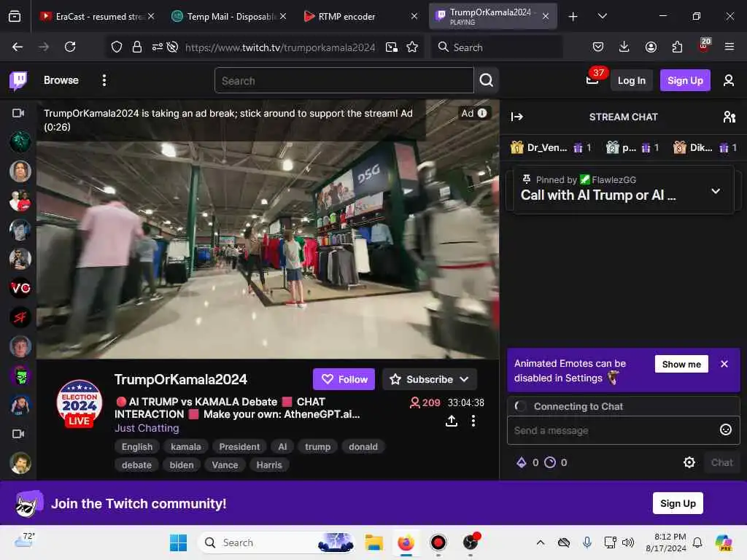
Task: Click the channel points circle icon
Action: point(550,462)
